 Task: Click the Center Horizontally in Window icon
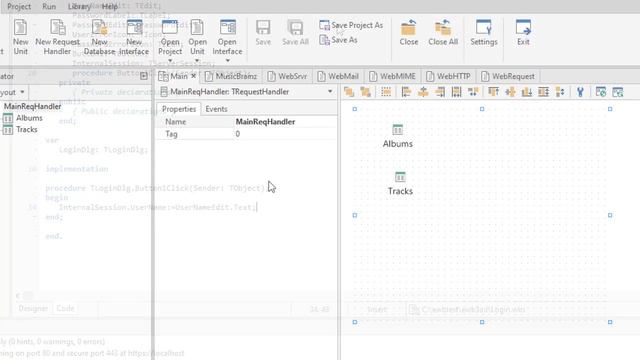(473, 92)
